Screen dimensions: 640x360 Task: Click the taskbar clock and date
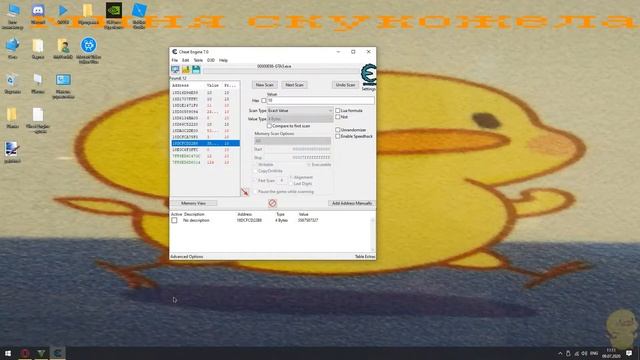[x=611, y=353]
